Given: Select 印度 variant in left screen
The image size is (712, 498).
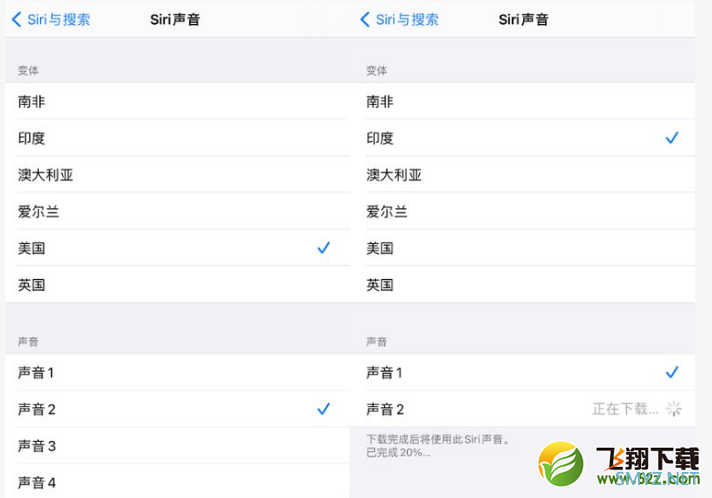Looking at the screenshot, I should click(177, 138).
